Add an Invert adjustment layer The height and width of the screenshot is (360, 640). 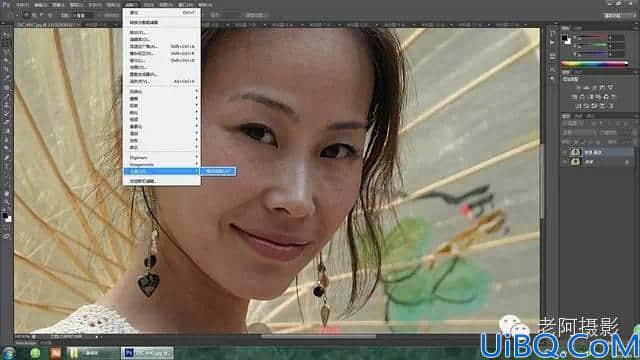[x=579, y=106]
